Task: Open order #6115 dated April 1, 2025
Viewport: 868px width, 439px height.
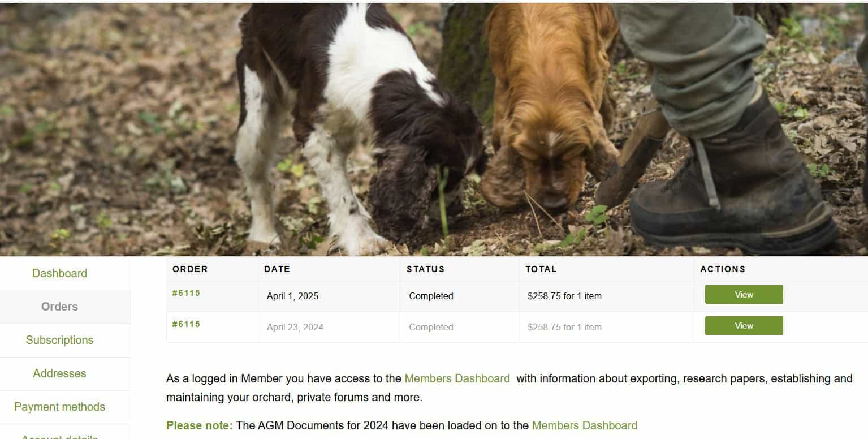Action: pos(186,293)
